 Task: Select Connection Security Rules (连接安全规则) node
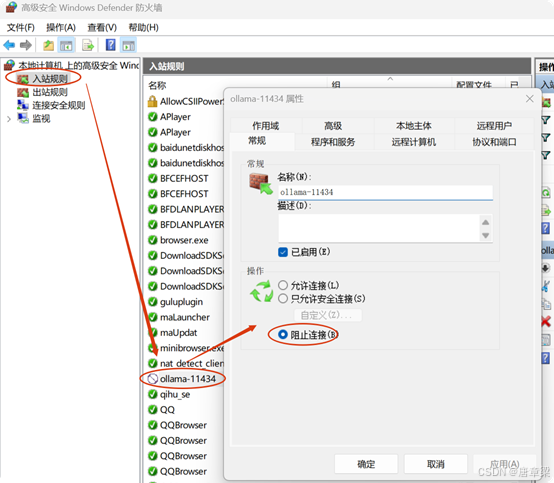[59, 105]
